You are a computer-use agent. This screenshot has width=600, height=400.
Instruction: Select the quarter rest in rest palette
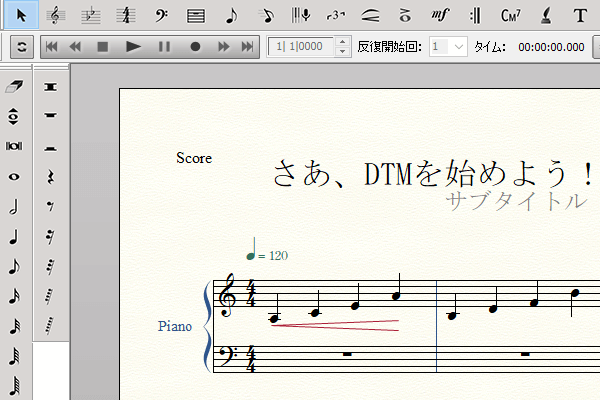coord(49,177)
